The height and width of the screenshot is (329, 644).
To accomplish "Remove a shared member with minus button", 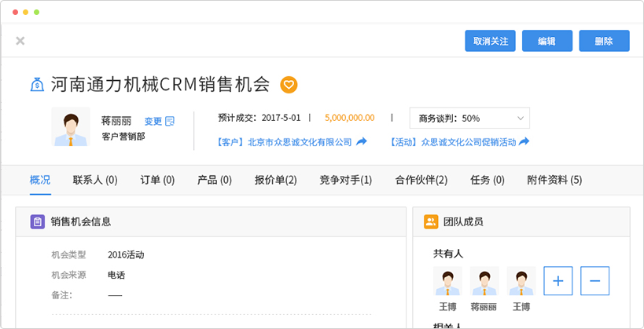I will pyautogui.click(x=594, y=280).
